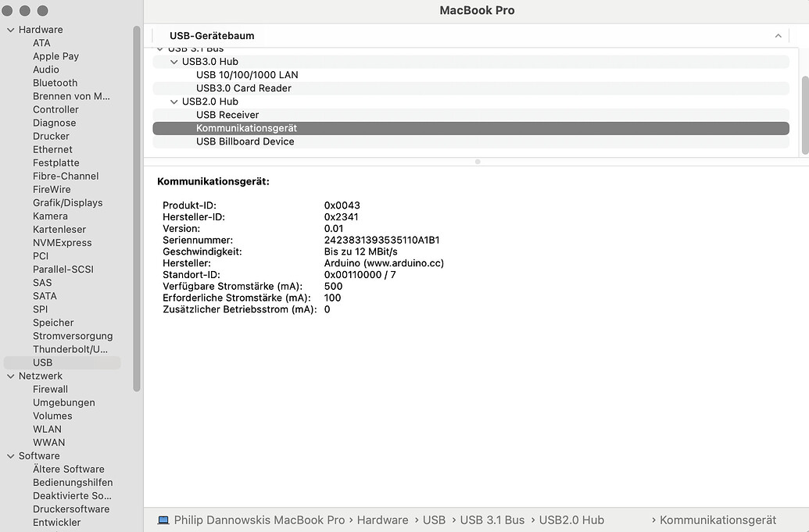
Task: Click the computer icon in breadcrumb bar
Action: pos(163,520)
